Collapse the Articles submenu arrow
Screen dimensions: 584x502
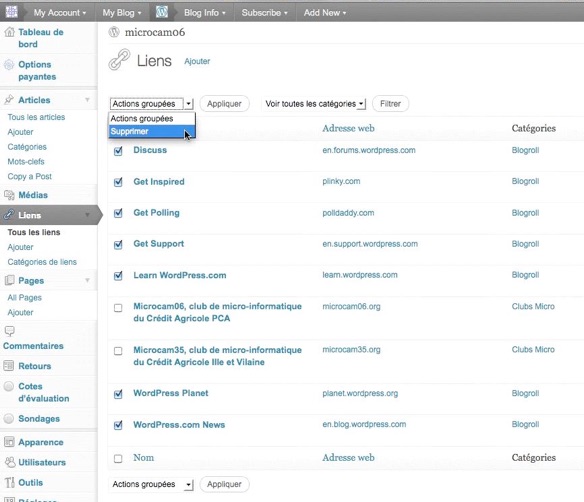pyautogui.click(x=88, y=100)
